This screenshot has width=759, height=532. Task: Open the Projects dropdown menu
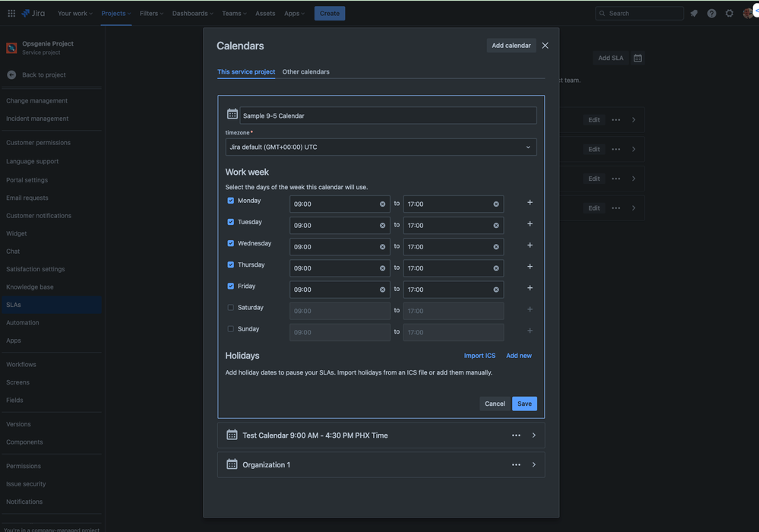116,14
